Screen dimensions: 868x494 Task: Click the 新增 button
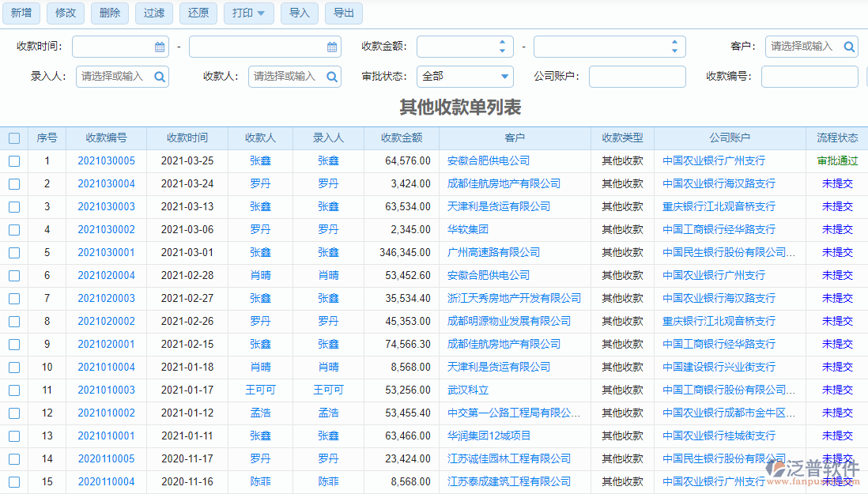pos(21,13)
